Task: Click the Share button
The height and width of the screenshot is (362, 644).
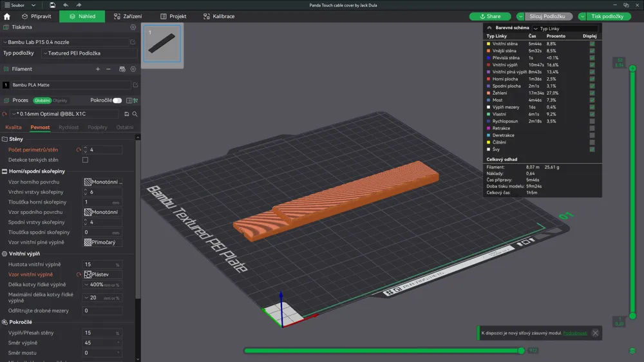Action: point(489,16)
